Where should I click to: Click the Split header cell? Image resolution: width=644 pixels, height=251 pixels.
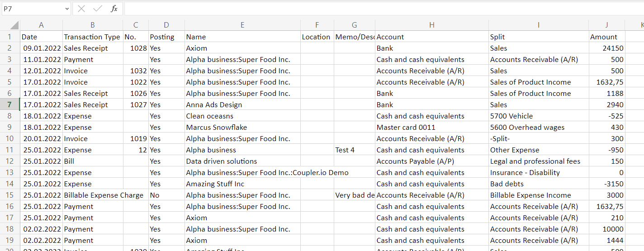(539, 37)
